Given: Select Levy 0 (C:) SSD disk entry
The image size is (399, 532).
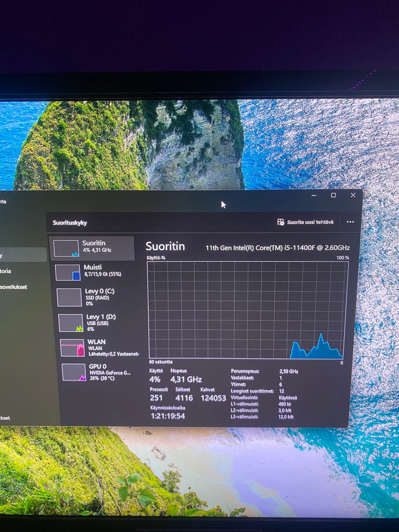Looking at the screenshot, I should pyautogui.click(x=95, y=297).
